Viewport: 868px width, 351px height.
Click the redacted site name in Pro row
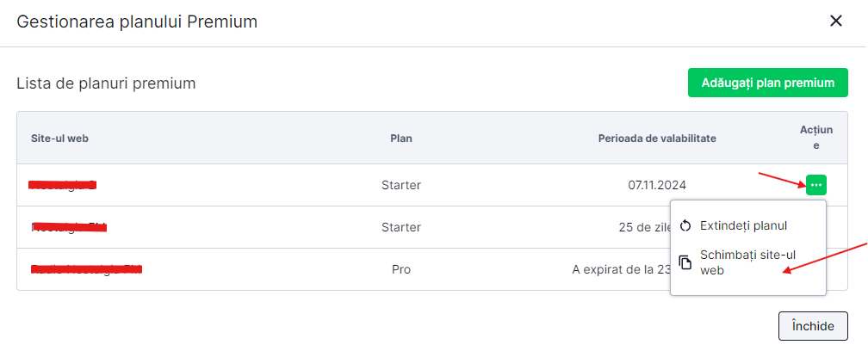tap(86, 269)
